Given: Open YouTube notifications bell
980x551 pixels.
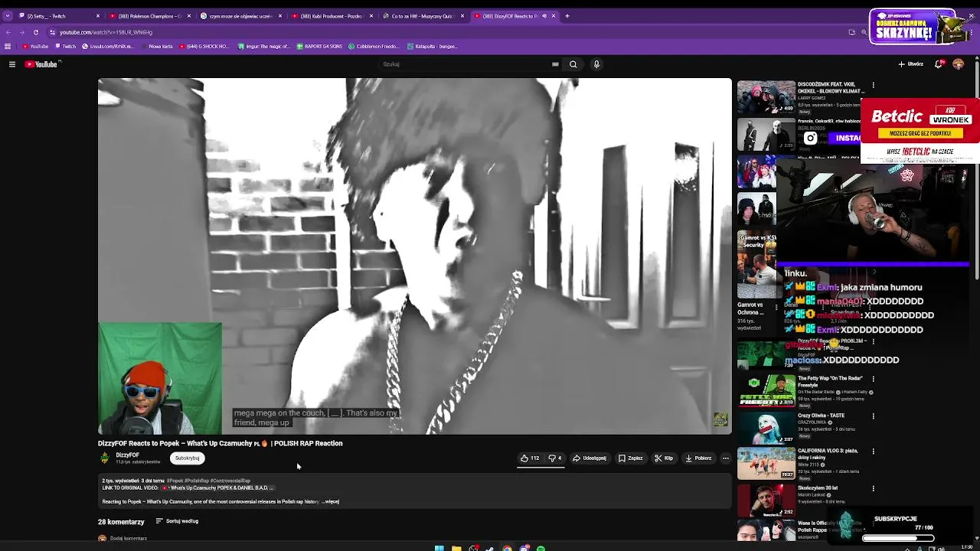Looking at the screenshot, I should point(939,64).
